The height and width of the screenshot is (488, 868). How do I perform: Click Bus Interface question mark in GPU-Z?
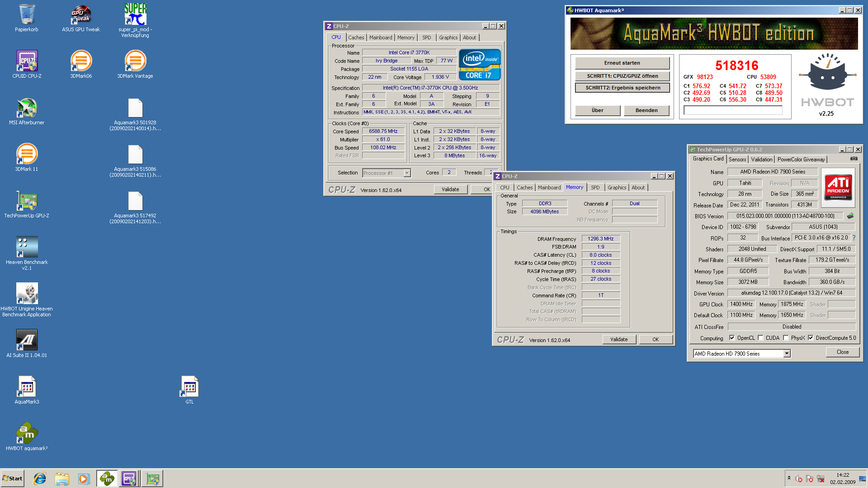[854, 238]
